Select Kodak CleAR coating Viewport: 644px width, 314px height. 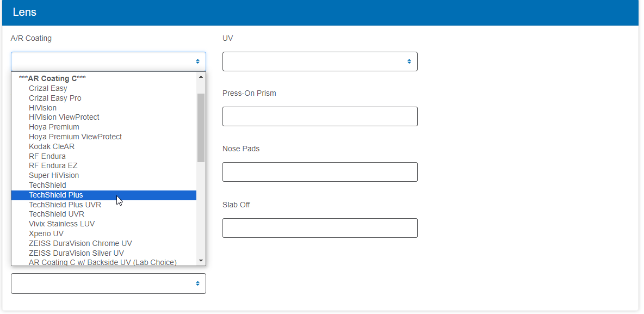click(x=103, y=146)
